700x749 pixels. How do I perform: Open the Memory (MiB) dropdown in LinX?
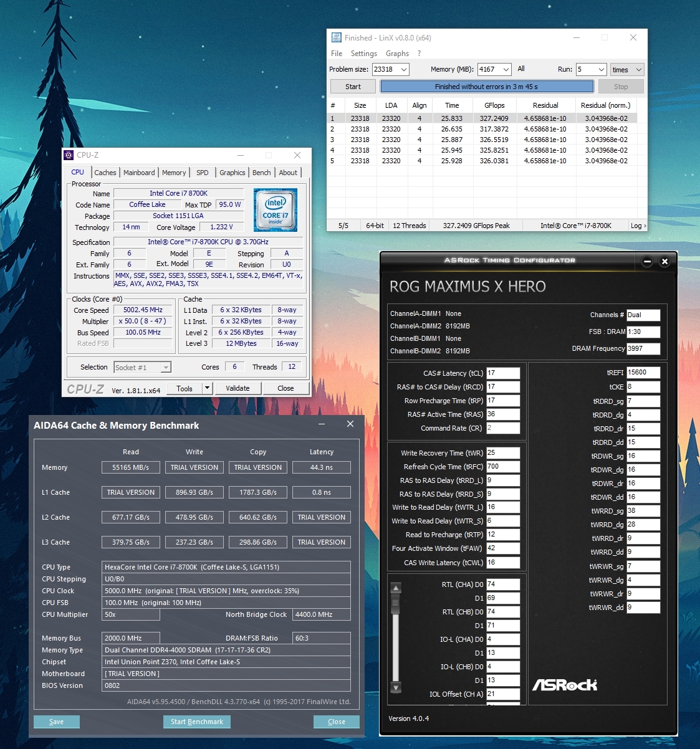pyautogui.click(x=506, y=70)
